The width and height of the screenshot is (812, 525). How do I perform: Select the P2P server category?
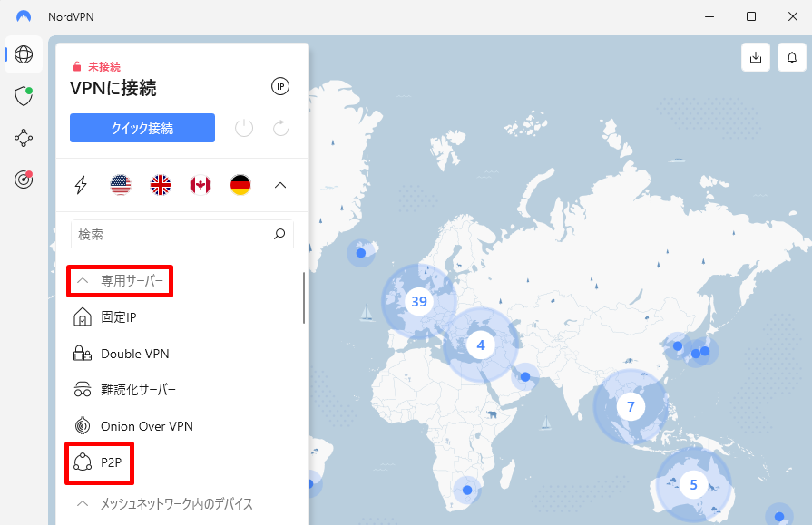point(100,462)
